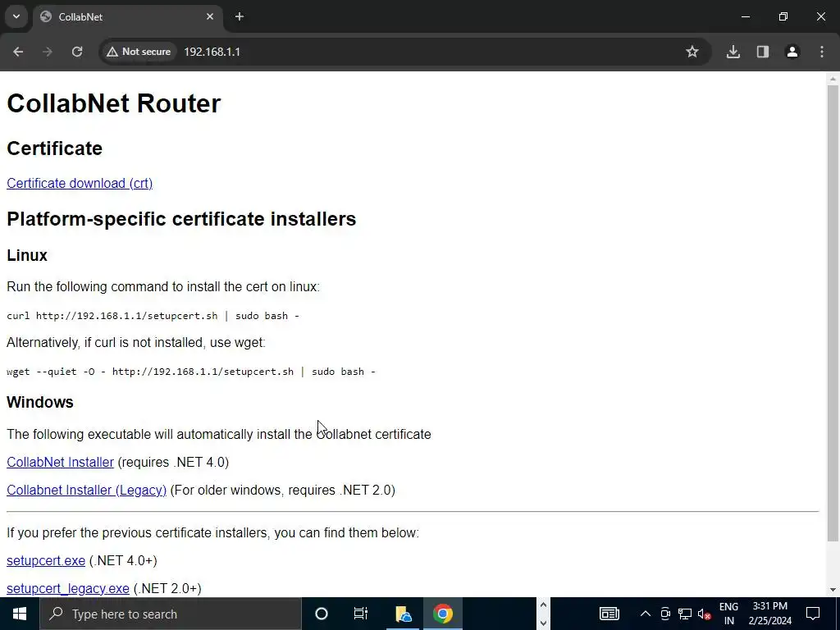Image resolution: width=840 pixels, height=630 pixels.
Task: Open the Not secure site info
Action: [x=138, y=52]
